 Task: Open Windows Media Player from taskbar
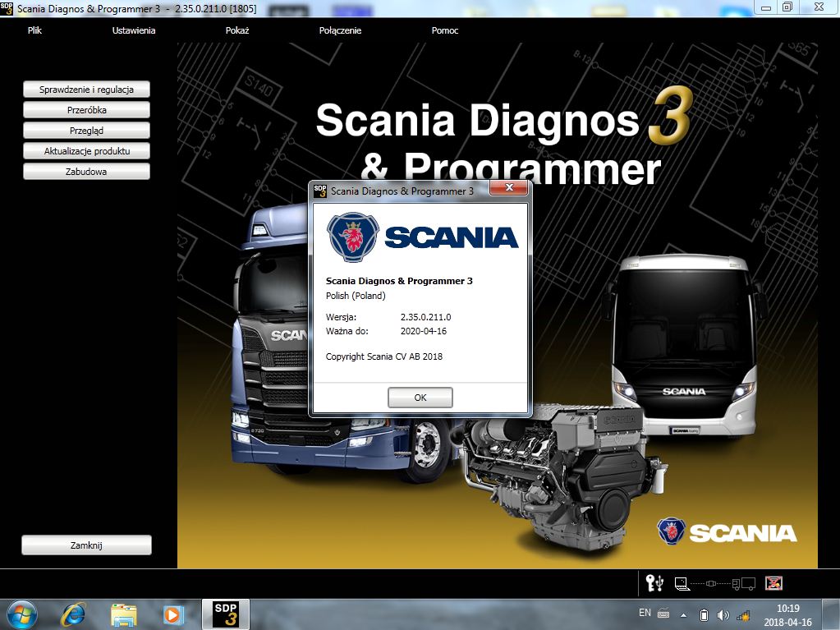click(x=173, y=614)
